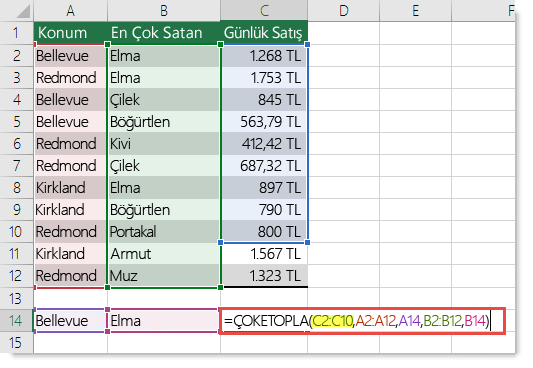533x368 pixels.
Task: Select cell B11 containing Armut
Action: (164, 254)
